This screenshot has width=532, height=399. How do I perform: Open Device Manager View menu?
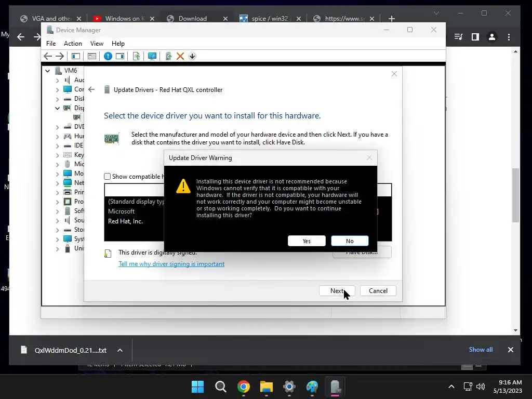tap(97, 44)
